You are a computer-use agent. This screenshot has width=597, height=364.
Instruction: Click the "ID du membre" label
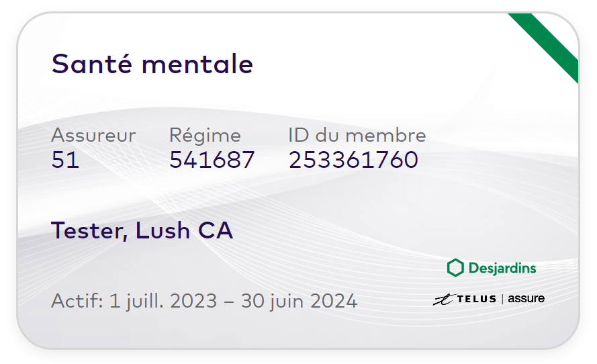[x=357, y=136]
